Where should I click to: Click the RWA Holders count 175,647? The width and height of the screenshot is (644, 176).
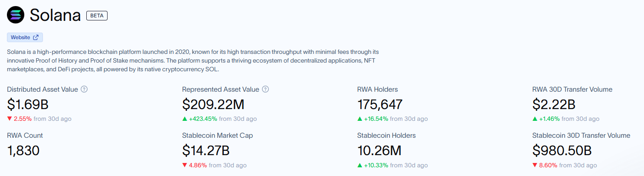[x=379, y=105]
